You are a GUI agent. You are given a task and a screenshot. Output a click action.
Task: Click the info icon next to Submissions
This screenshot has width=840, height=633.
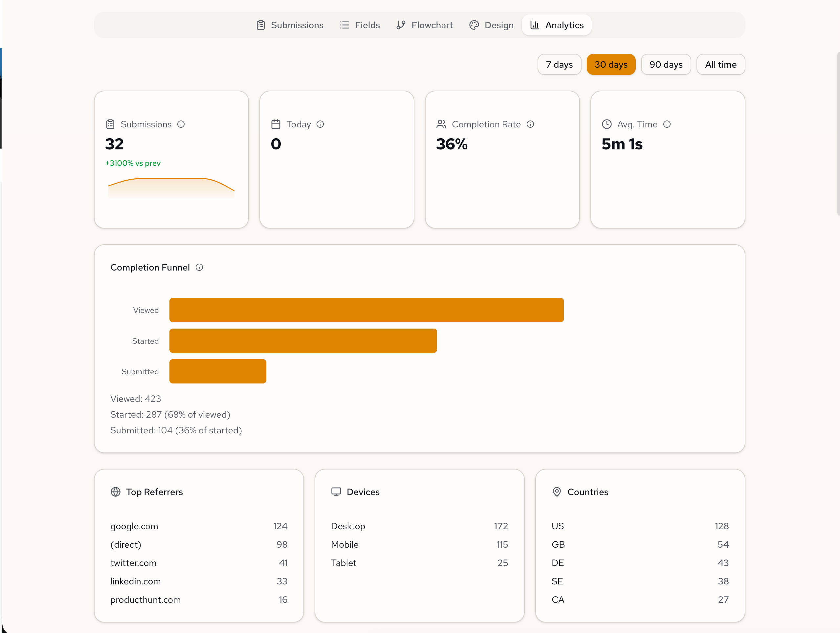pos(181,124)
